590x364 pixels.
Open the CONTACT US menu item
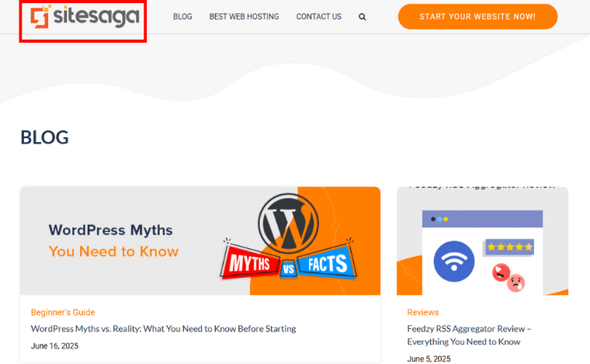[x=319, y=16]
